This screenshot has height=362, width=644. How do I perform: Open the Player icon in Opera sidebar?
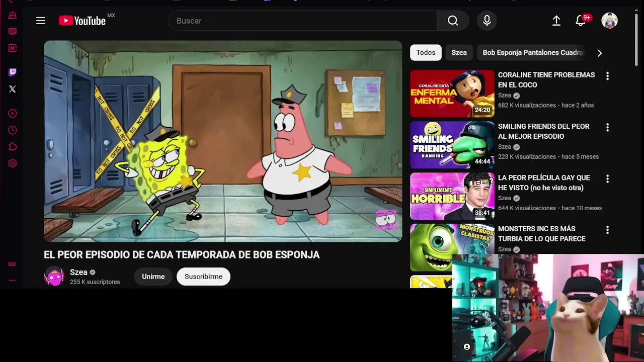(x=13, y=114)
